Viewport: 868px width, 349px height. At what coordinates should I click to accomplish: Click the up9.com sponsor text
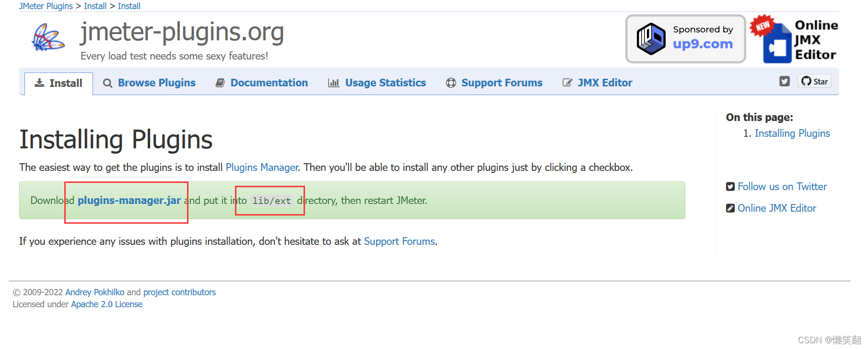pos(703,44)
